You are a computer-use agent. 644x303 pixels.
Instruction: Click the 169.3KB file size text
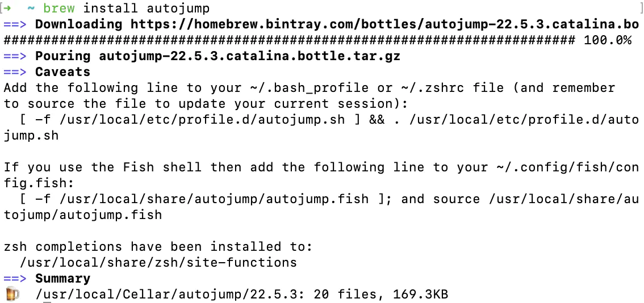(421, 294)
